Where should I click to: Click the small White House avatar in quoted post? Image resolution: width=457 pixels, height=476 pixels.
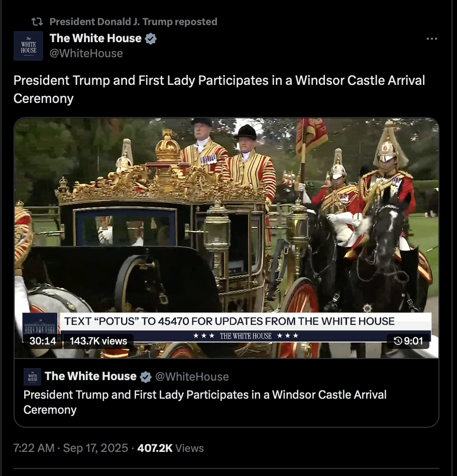pyautogui.click(x=33, y=377)
